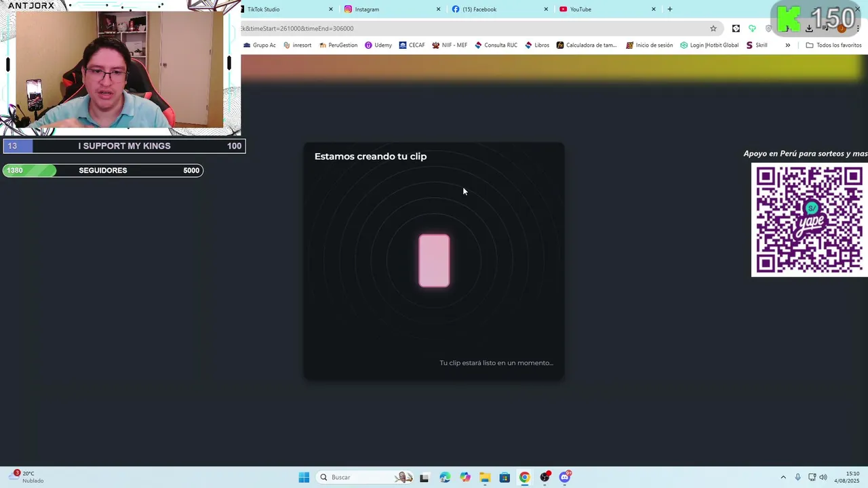The image size is (868, 488).
Task: Open a new browser tab
Action: point(670,9)
